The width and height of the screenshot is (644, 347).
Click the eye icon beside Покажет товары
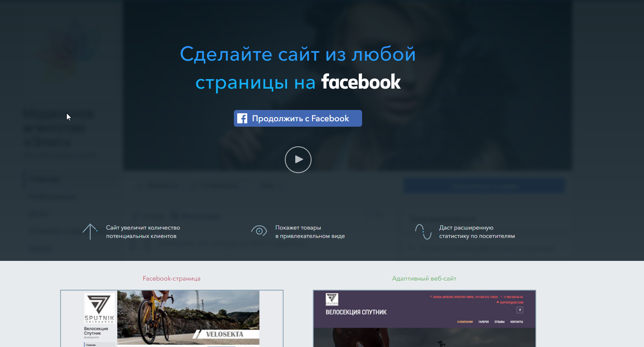pyautogui.click(x=259, y=231)
